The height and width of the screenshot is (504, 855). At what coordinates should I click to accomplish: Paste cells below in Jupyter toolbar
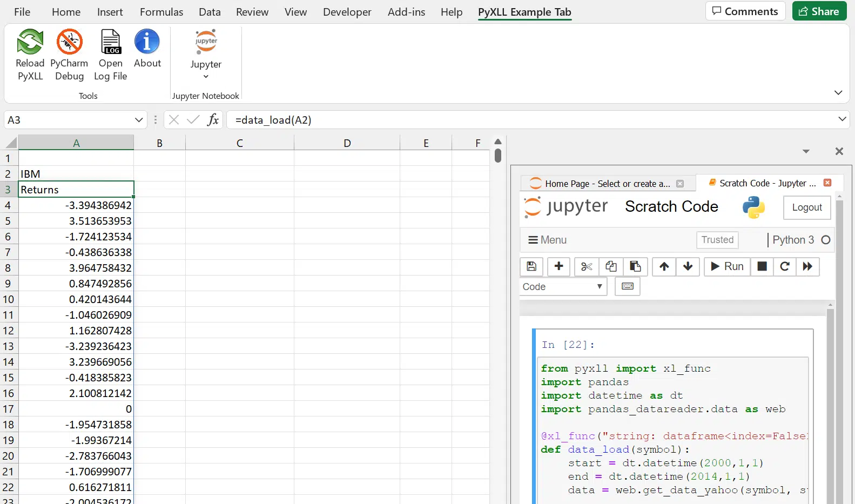click(635, 266)
